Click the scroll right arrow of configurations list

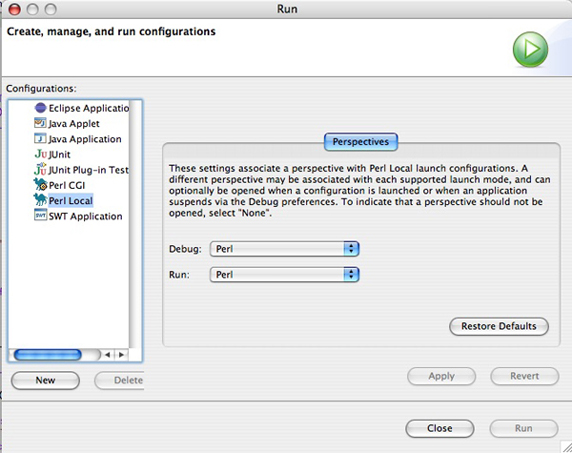(121, 355)
